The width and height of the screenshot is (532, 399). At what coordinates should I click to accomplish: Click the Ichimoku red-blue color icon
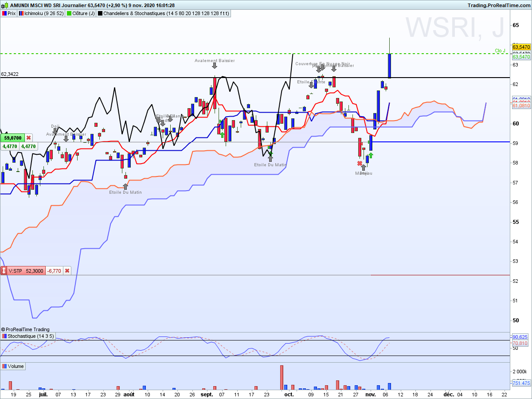pos(20,13)
